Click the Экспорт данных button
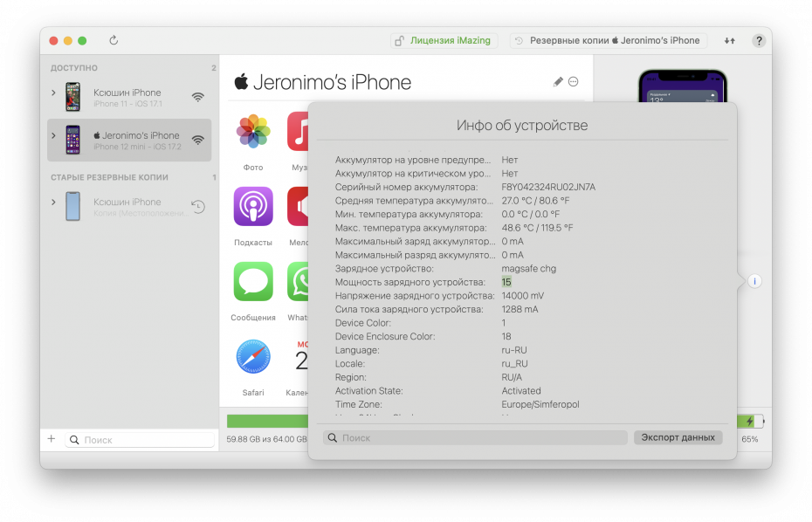 pyautogui.click(x=678, y=437)
